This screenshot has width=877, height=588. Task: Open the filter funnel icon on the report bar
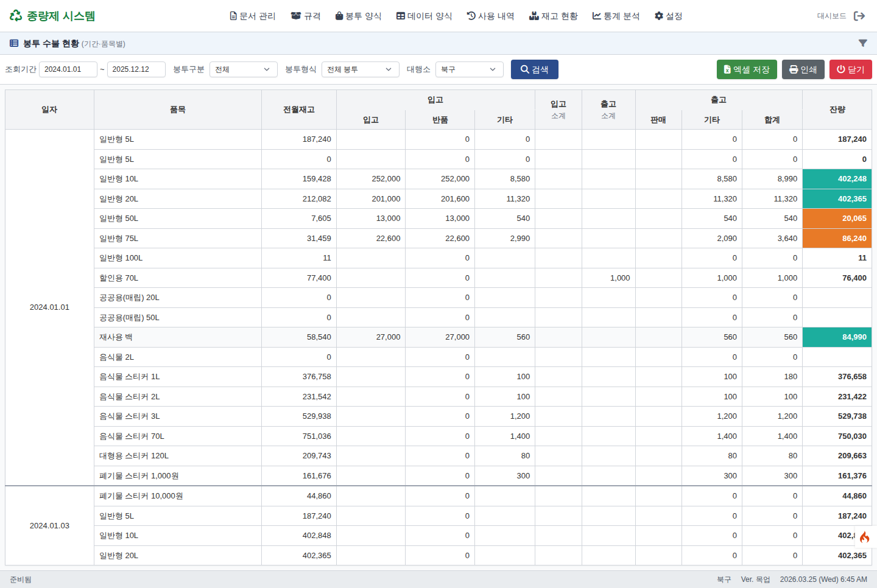(862, 43)
